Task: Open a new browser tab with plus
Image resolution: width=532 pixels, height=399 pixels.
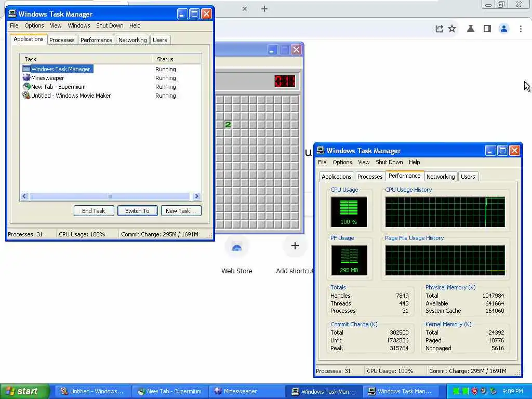Action: (x=264, y=9)
